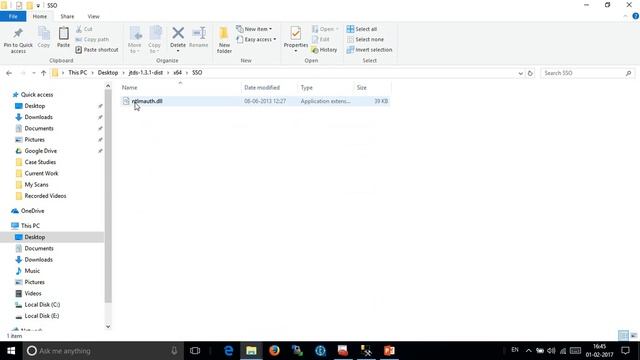Open Videos under This PC
This screenshot has height=360, width=640.
pyautogui.click(x=33, y=293)
